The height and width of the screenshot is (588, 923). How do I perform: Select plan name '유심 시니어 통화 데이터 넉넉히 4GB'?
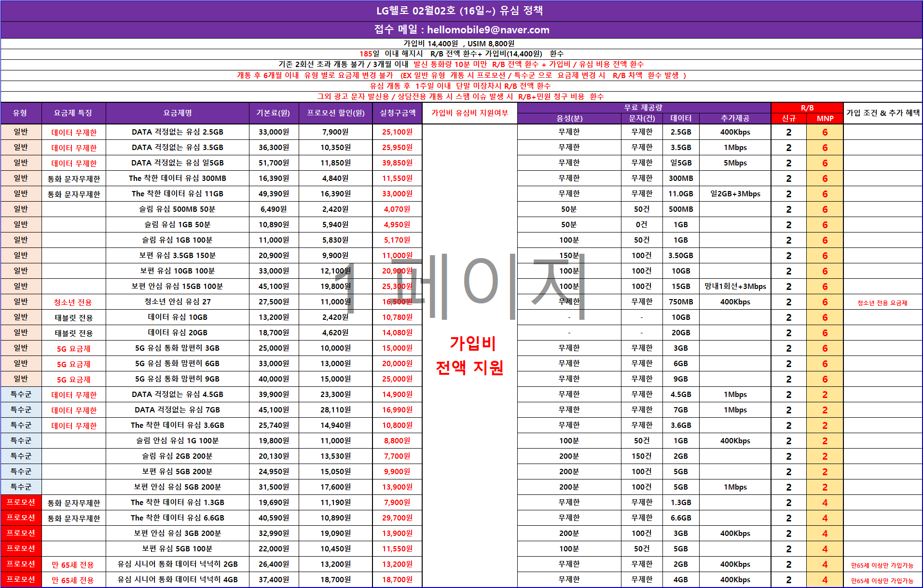point(178,579)
